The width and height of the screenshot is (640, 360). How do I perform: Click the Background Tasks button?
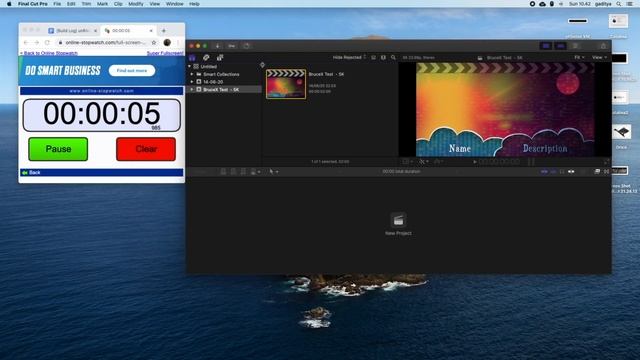point(247,46)
